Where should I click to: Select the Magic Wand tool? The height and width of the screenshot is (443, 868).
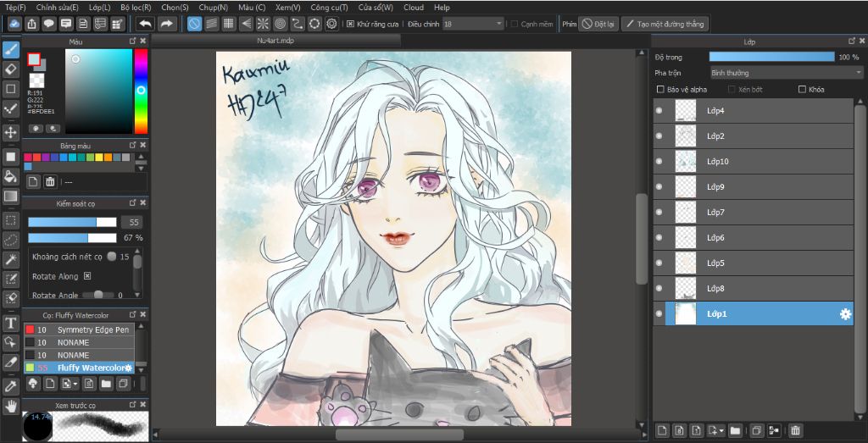point(10,259)
